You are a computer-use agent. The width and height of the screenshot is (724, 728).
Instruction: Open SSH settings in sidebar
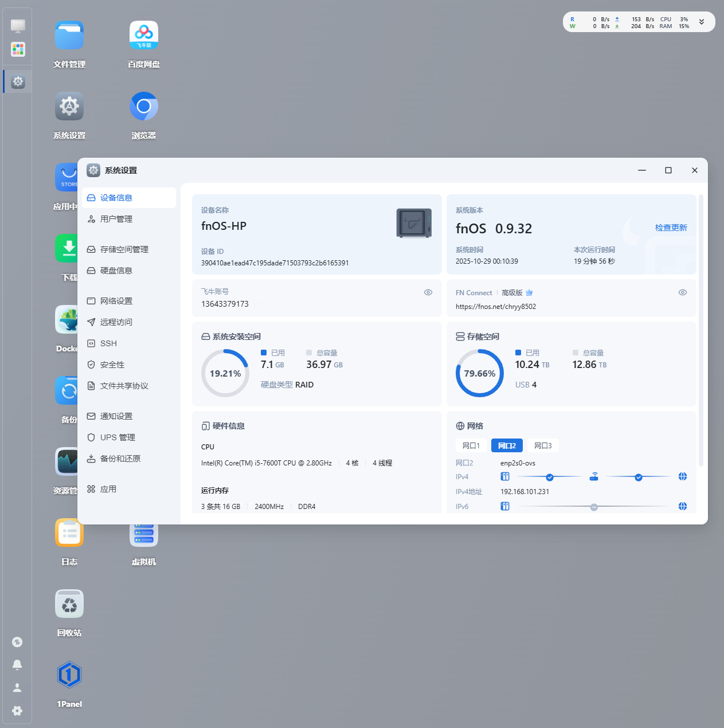[129, 343]
